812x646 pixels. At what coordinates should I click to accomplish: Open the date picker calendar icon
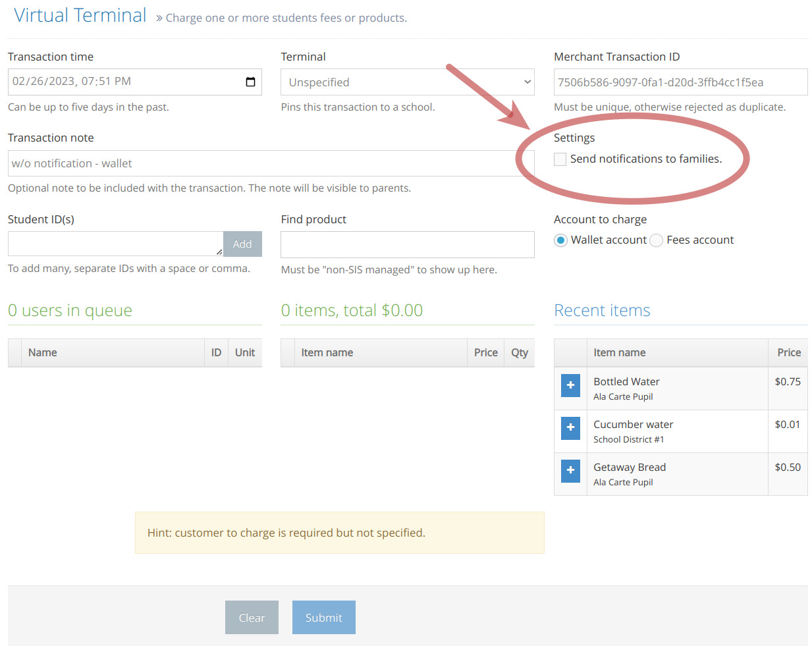click(x=250, y=81)
